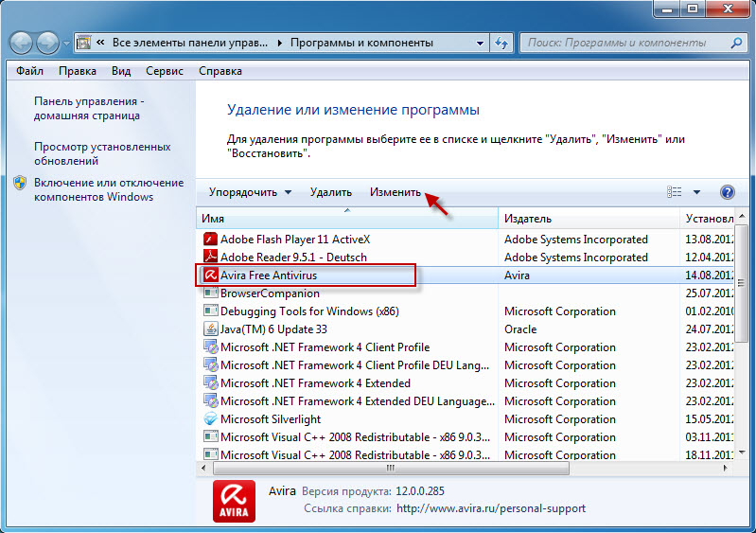
Task: Click install date '13.08.201' for Flash Player
Action: click(x=709, y=240)
